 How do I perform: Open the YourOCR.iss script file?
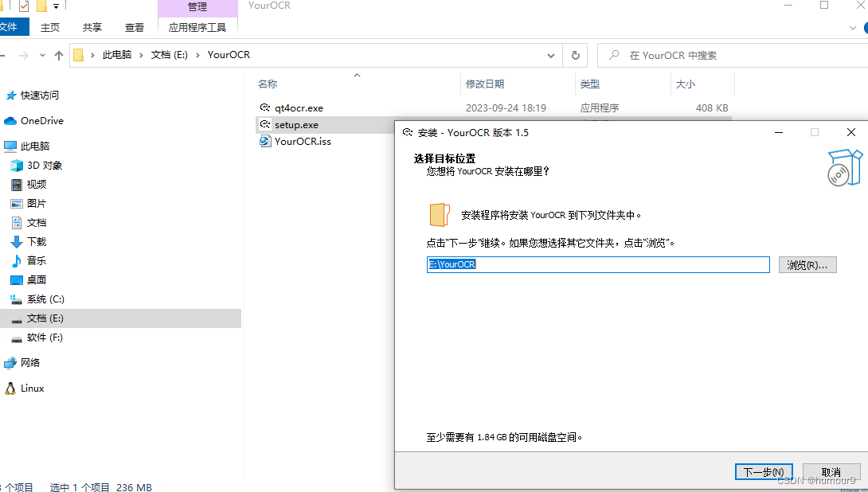301,141
